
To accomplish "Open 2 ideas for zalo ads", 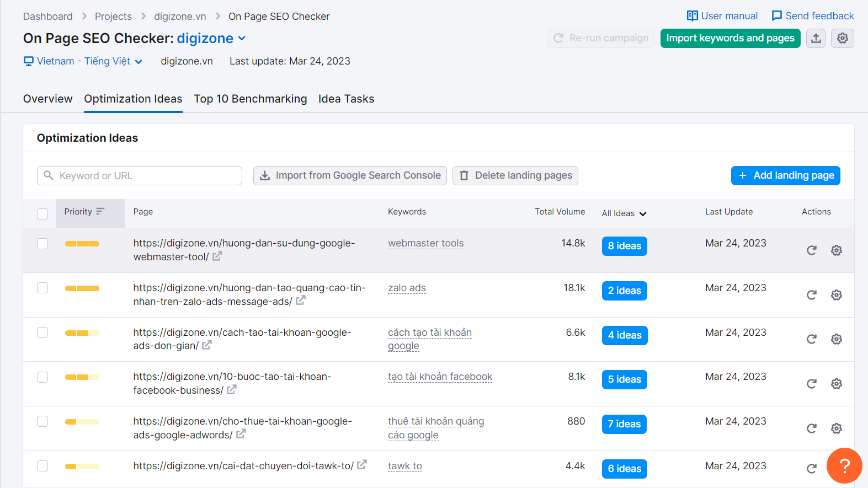I will (625, 291).
